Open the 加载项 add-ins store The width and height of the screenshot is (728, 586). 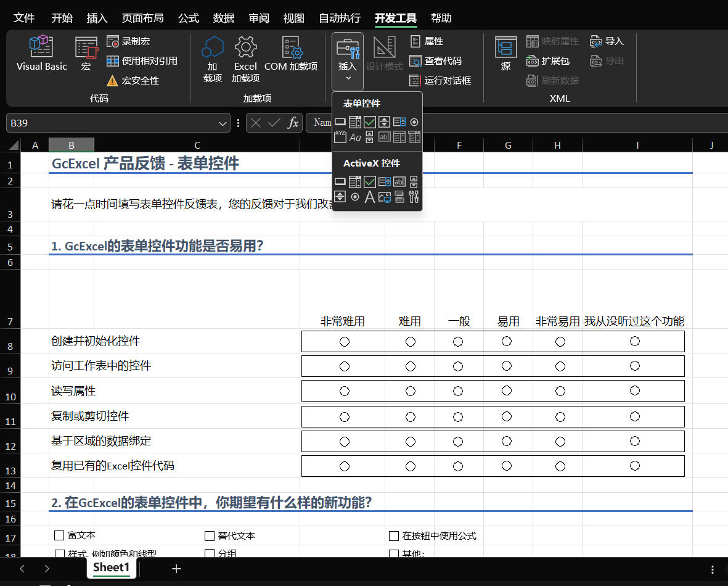pyautogui.click(x=212, y=59)
